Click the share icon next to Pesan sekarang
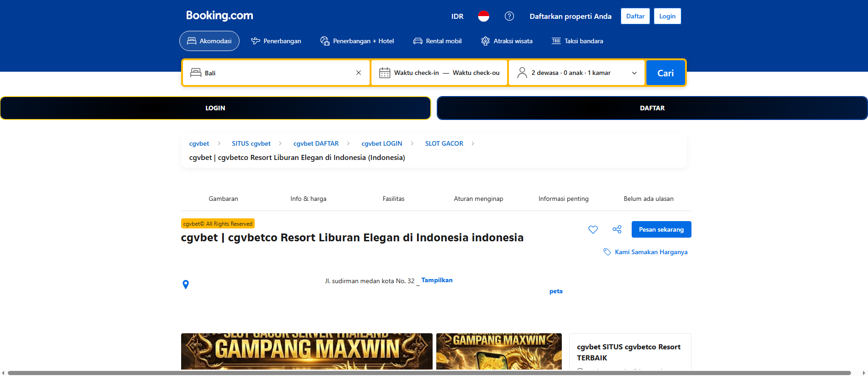Image resolution: width=868 pixels, height=376 pixels. [617, 229]
